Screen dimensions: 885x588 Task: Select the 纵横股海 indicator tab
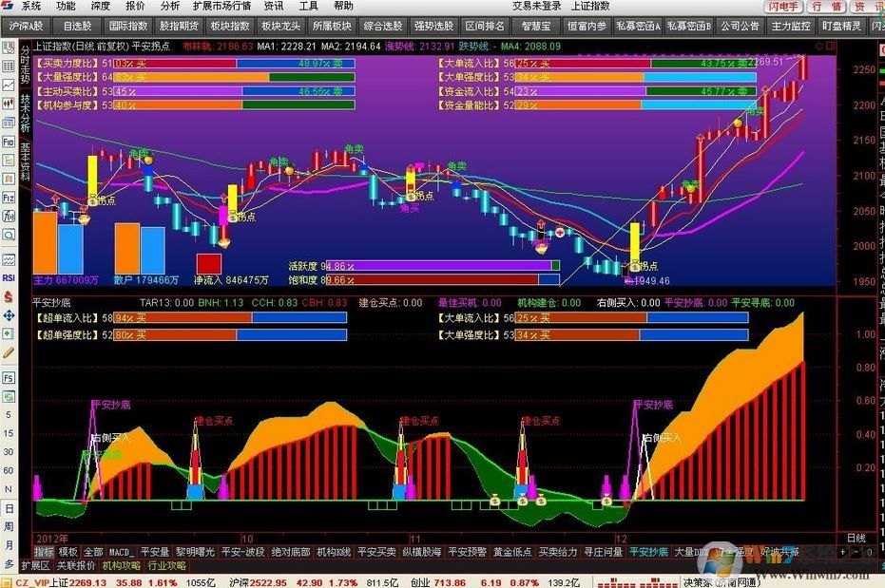pyautogui.click(x=421, y=552)
